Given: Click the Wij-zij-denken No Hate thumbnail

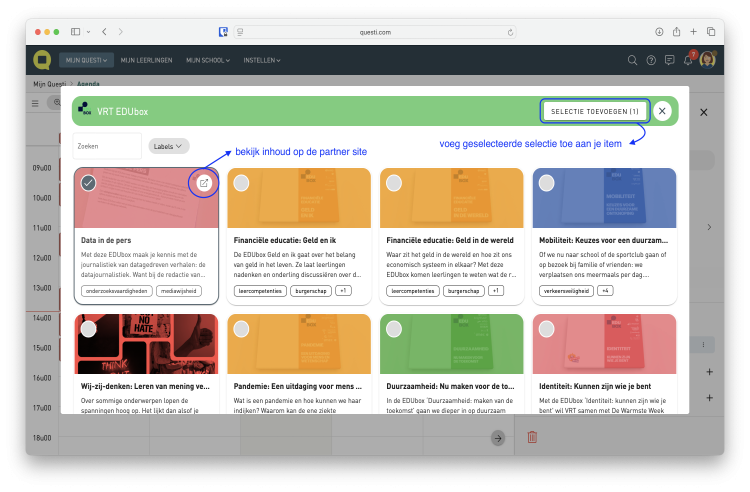Looking at the screenshot, I should [x=146, y=344].
